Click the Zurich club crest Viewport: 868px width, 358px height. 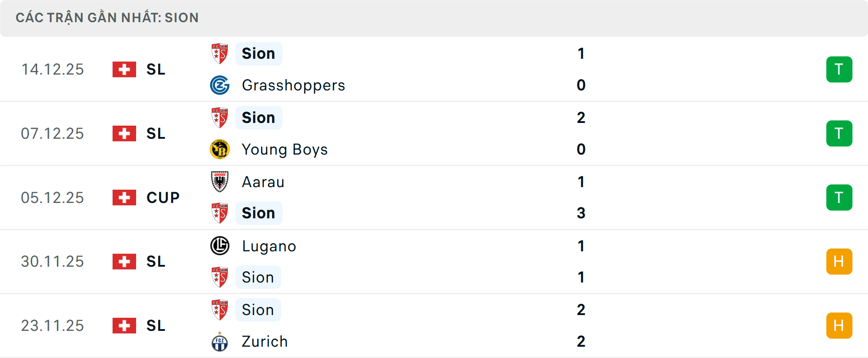tap(220, 342)
